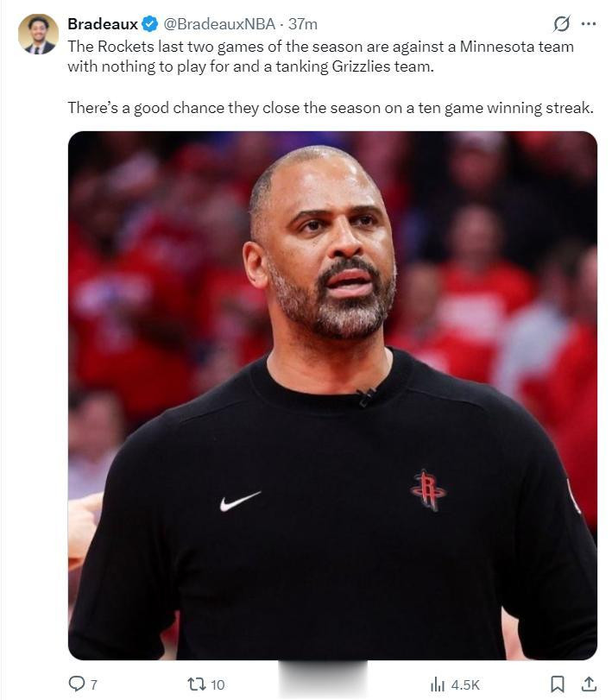Screen dimensions: 612x700
Task: Click the Bradeaux display name
Action: [103, 24]
